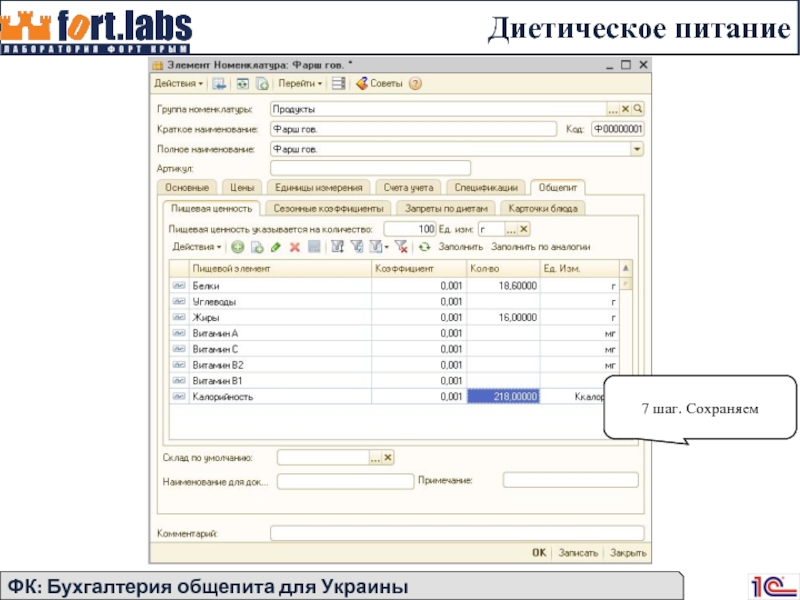The image size is (800, 600).
Task: Open the Запреты по диетам sub-tab
Action: coord(446,208)
